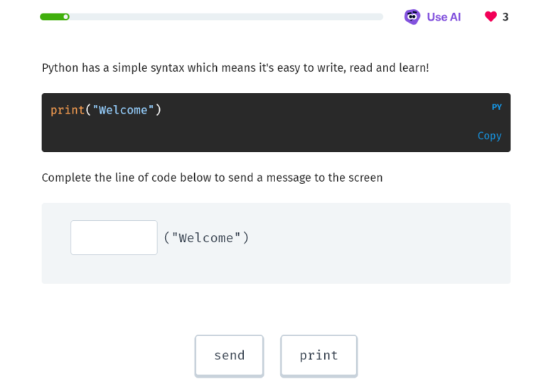
Task: Click the blue "Welcome" string in code sample
Action: 123,110
